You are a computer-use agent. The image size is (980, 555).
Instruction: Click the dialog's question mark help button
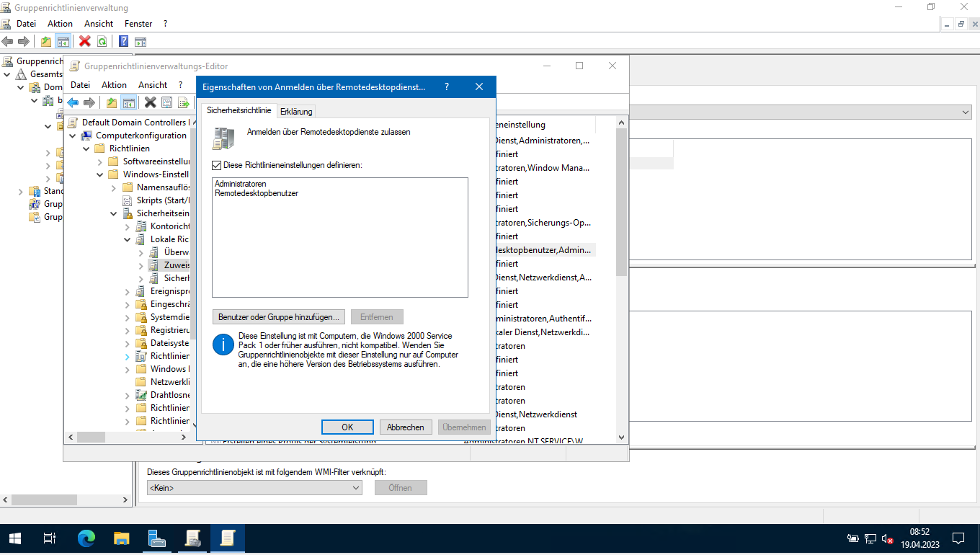(x=447, y=86)
